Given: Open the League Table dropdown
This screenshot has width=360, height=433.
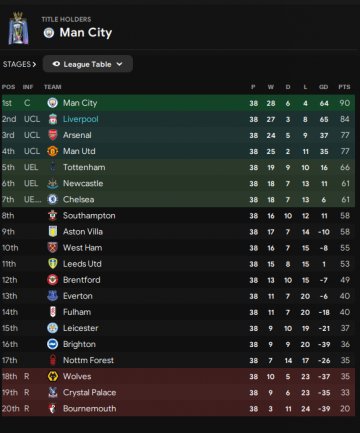Looking at the screenshot, I should pos(88,64).
